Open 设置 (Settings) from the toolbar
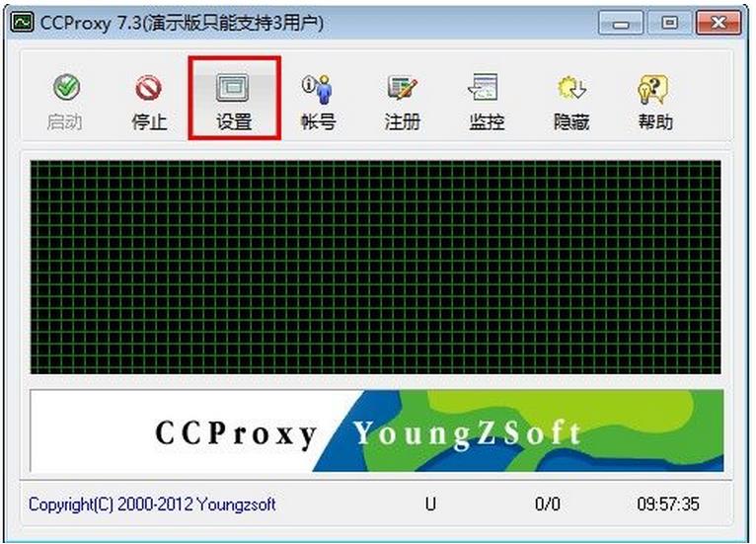The width and height of the screenshot is (756, 544). [x=234, y=99]
